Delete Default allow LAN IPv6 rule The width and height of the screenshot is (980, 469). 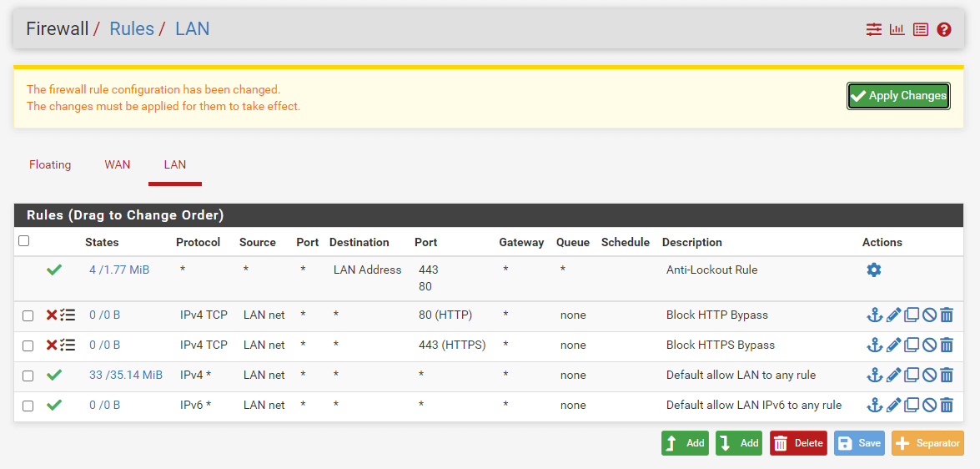[947, 405]
